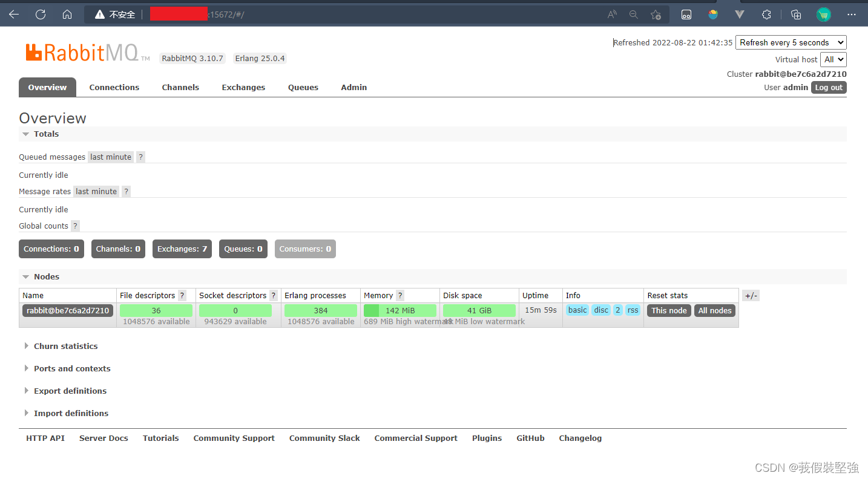Click Queues: 0 count button

point(243,249)
